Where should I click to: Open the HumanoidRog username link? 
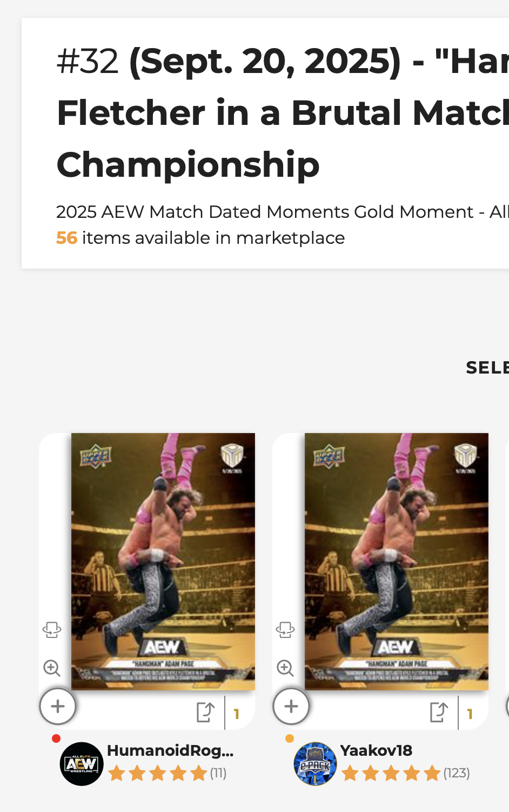pos(170,750)
